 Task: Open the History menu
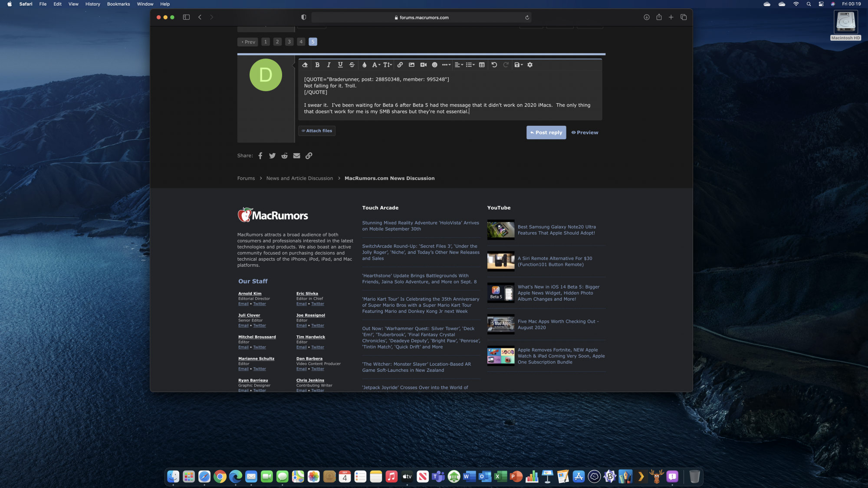(92, 4)
